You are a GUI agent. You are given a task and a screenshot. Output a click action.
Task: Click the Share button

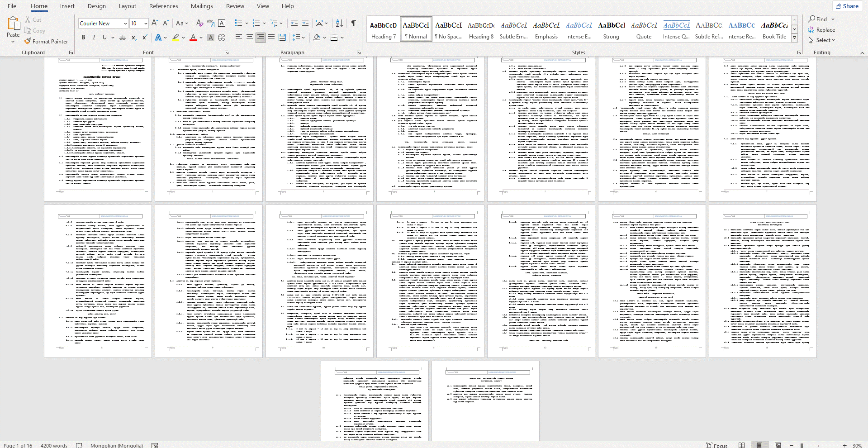(x=847, y=6)
